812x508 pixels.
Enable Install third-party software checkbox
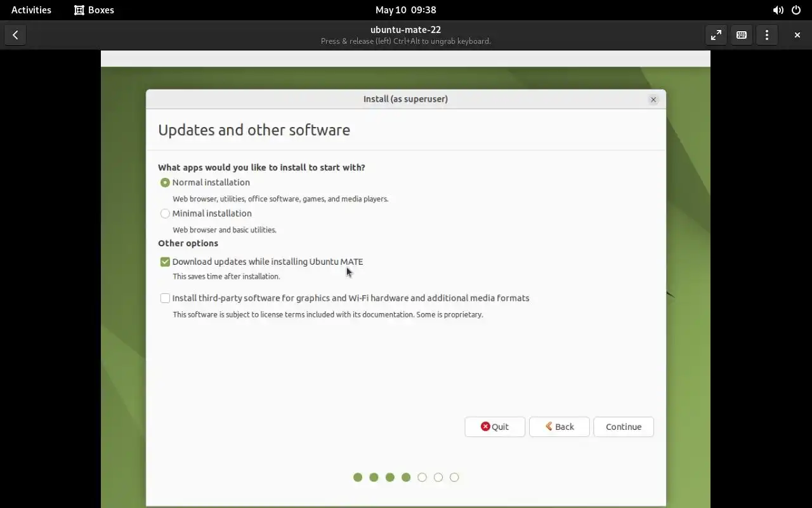click(x=165, y=298)
